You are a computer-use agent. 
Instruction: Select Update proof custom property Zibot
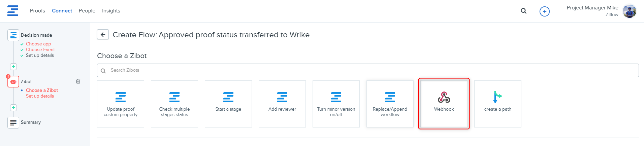point(121,104)
